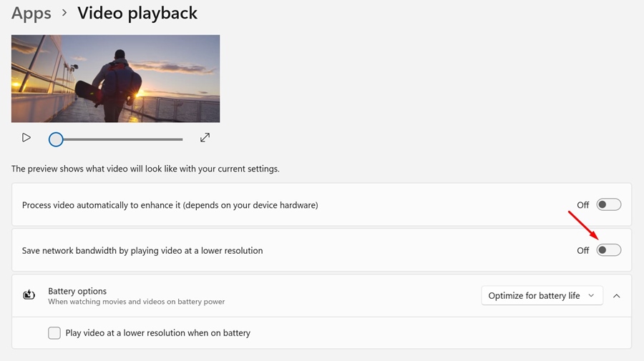Image resolution: width=644 pixels, height=361 pixels.
Task: Click the Save network bandwidth setting label
Action: 142,251
